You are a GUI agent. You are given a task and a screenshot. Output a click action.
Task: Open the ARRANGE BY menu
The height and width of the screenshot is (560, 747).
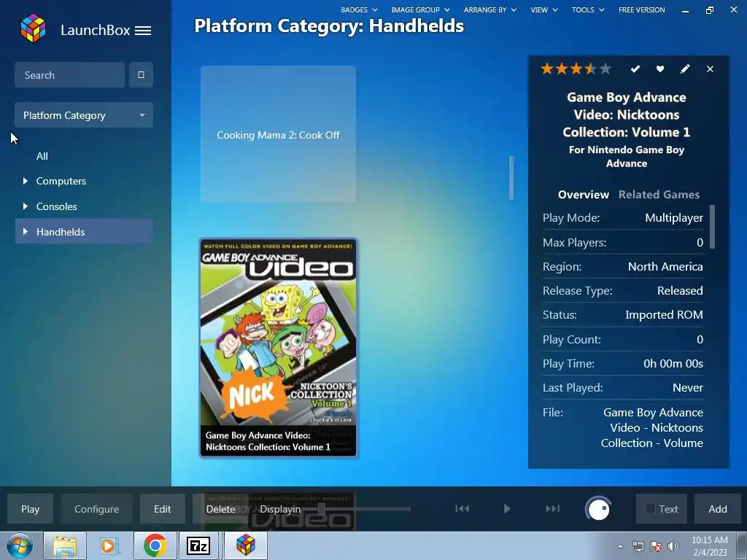490,9
